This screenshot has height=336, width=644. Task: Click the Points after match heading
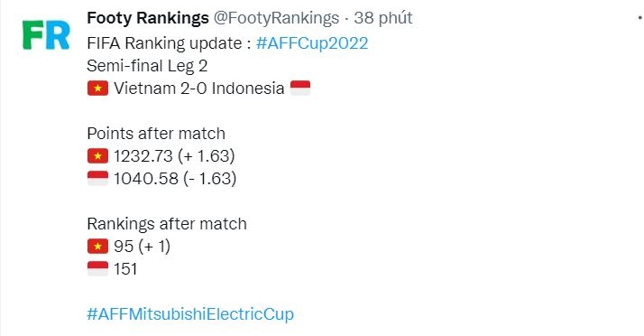coord(156,134)
